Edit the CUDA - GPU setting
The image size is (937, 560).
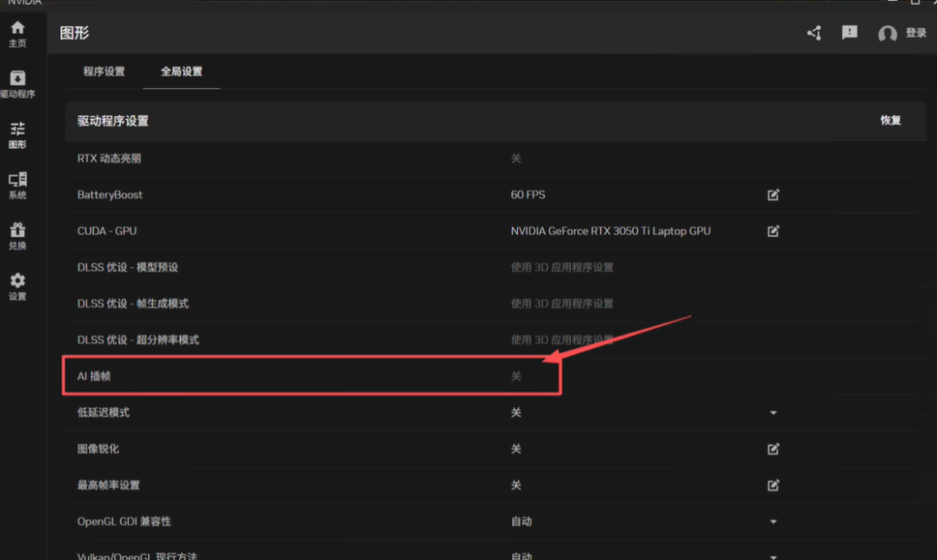[773, 232]
